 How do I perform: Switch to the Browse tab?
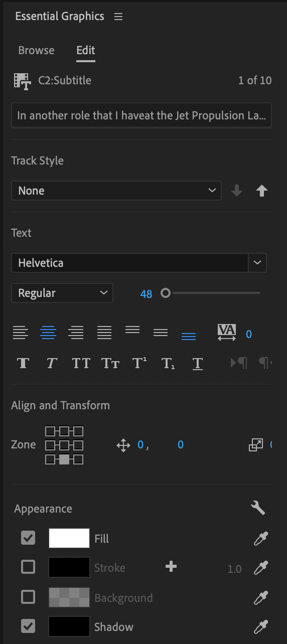[x=36, y=50]
